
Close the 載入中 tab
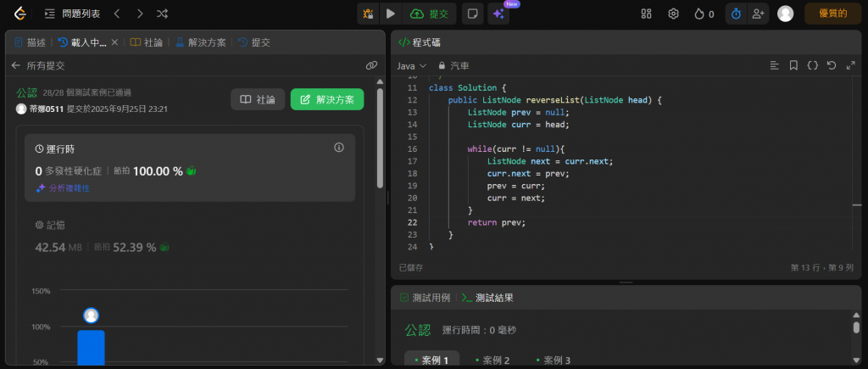pyautogui.click(x=114, y=42)
